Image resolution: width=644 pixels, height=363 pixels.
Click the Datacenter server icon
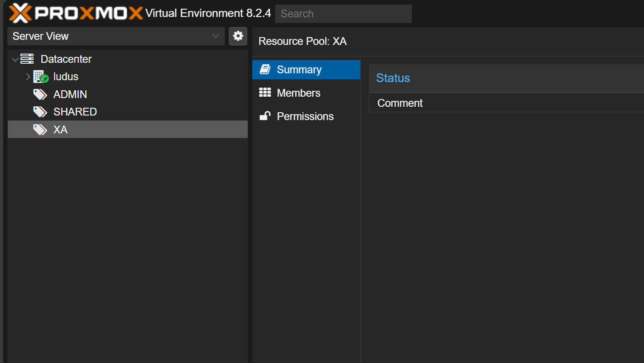pyautogui.click(x=28, y=59)
